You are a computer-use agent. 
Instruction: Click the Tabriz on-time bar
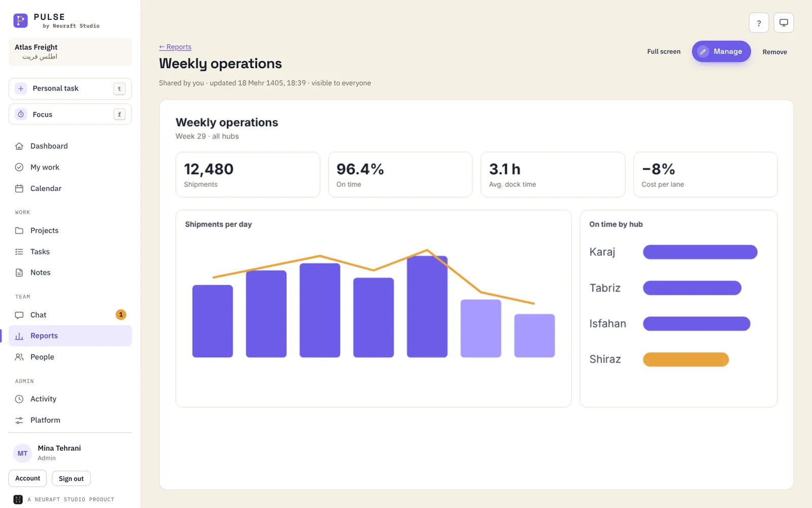pyautogui.click(x=692, y=288)
